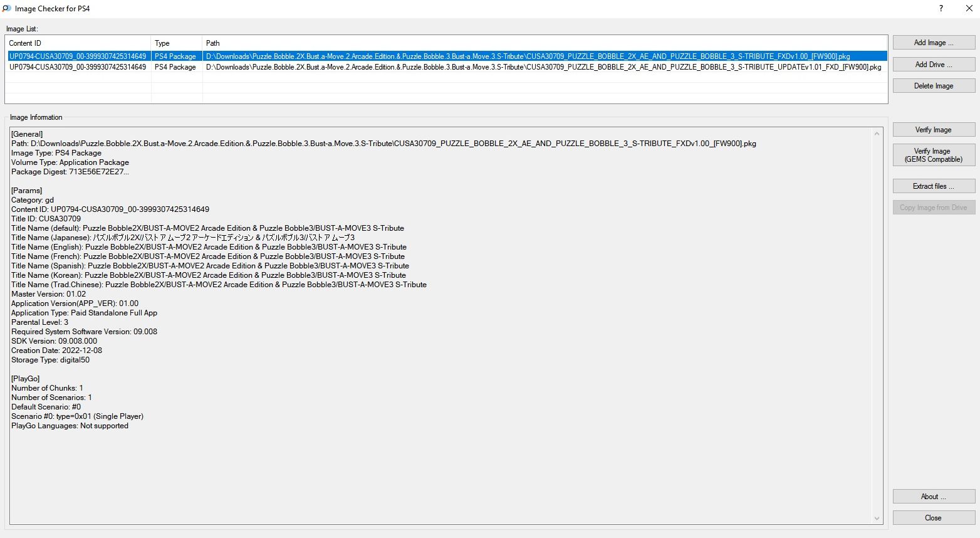Click the Close button at bottom right
This screenshot has width=980, height=538.
coord(934,518)
